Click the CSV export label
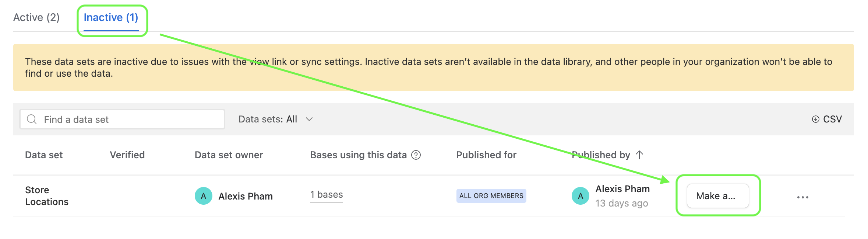Screen dimensions: 868x239 click(x=832, y=119)
